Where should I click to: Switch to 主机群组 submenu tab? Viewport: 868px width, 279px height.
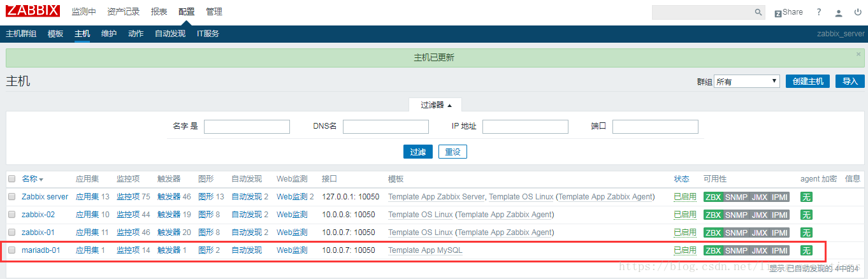(x=21, y=34)
